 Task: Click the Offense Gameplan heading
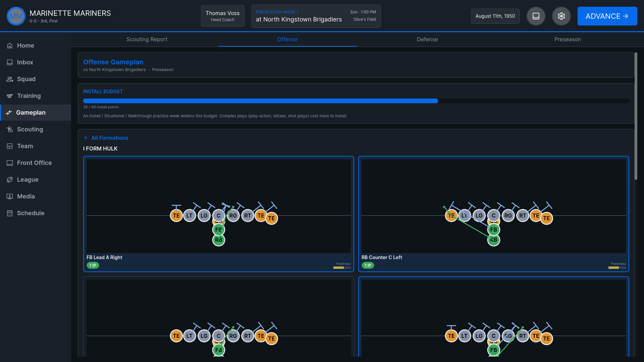[x=113, y=62]
